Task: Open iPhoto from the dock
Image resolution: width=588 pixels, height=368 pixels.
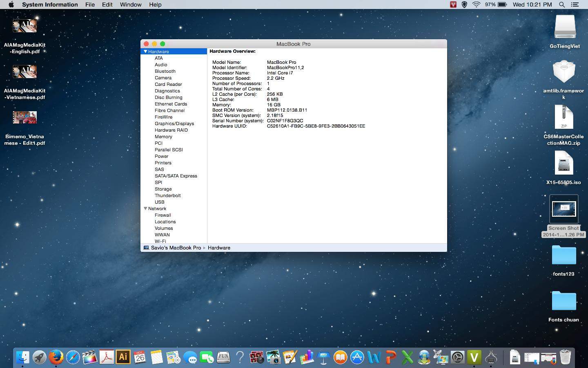Action: tap(274, 357)
